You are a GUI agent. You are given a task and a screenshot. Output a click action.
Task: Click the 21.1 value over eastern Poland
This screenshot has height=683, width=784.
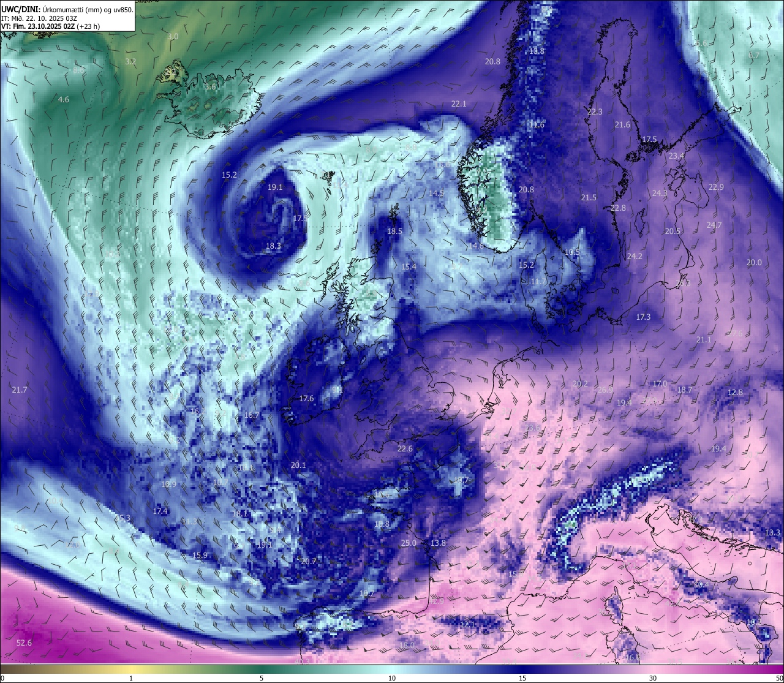[x=704, y=340]
